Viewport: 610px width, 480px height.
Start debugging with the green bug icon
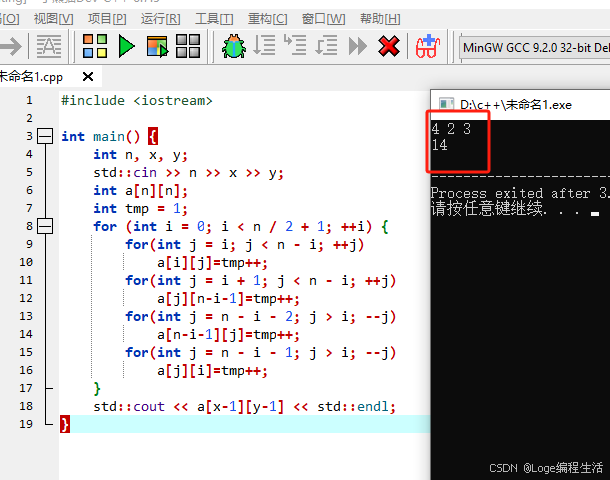pyautogui.click(x=234, y=46)
